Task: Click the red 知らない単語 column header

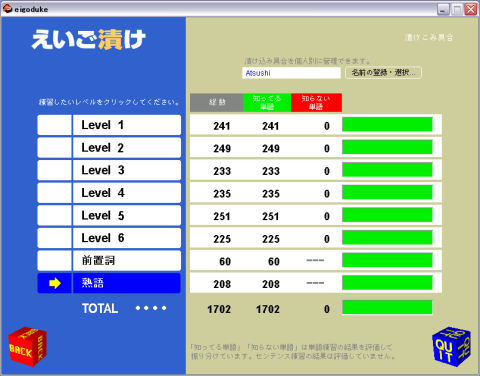Action: [x=316, y=103]
